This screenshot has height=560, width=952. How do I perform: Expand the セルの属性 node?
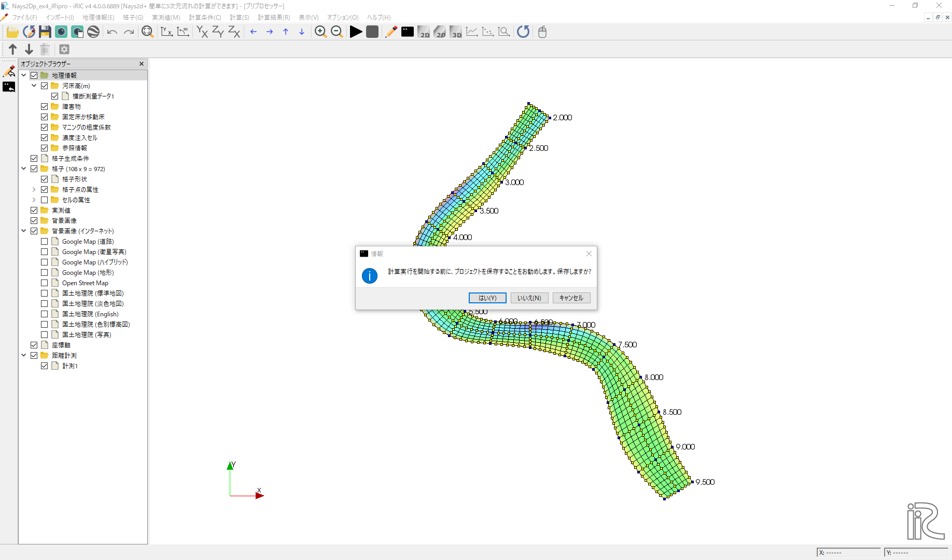coord(34,200)
